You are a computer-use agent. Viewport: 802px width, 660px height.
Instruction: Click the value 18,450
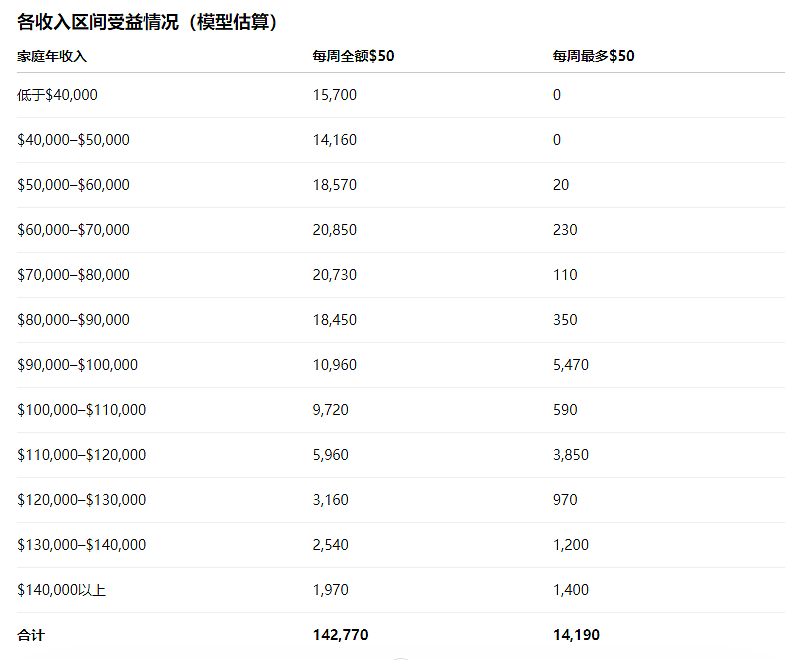coord(335,320)
